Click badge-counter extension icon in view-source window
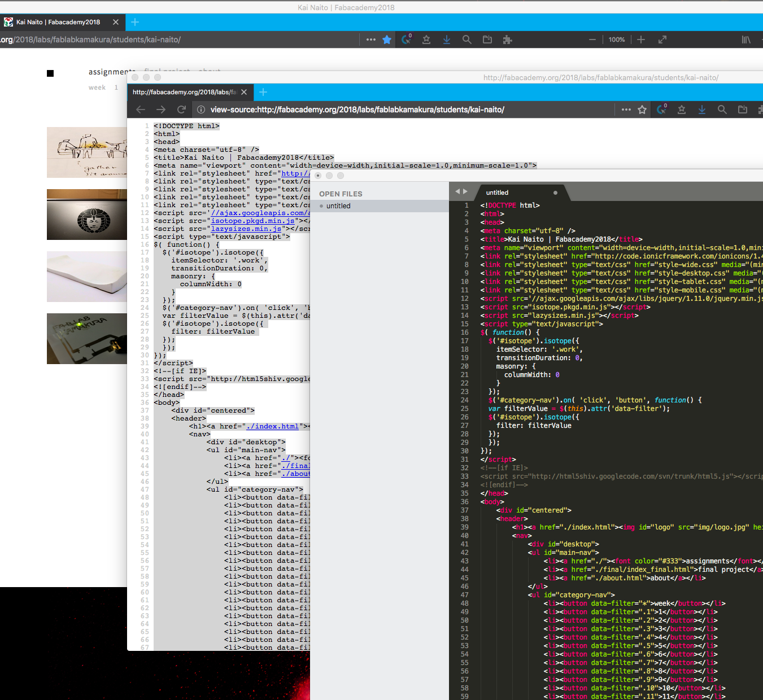Screen dimensions: 763x700 (x=662, y=109)
